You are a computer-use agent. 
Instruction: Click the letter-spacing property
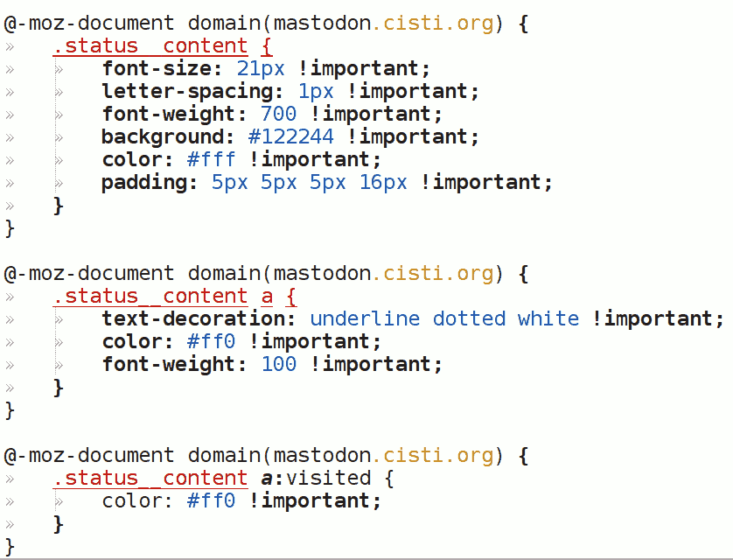(193, 91)
